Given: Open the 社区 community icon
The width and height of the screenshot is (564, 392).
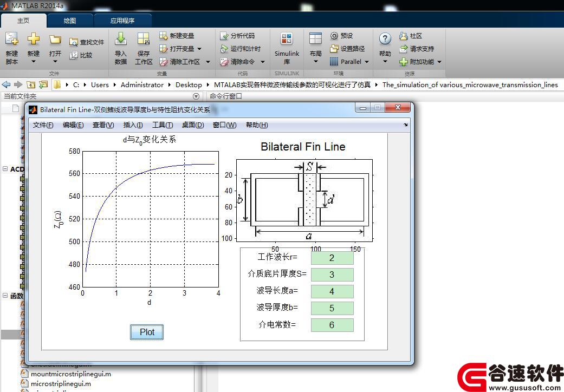Looking at the screenshot, I should [404, 36].
